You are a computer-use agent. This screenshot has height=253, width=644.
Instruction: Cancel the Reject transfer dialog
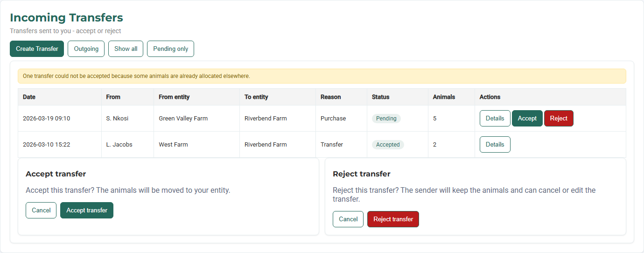click(x=348, y=219)
